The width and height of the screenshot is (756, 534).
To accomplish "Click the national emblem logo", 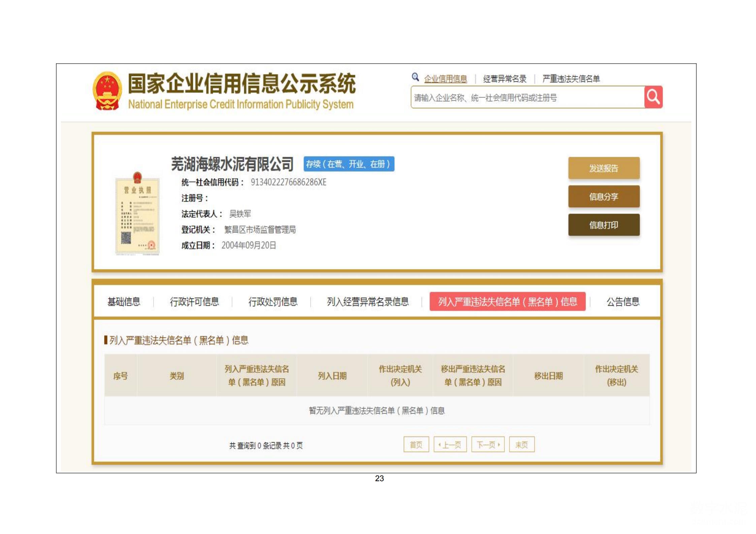I will (x=107, y=91).
